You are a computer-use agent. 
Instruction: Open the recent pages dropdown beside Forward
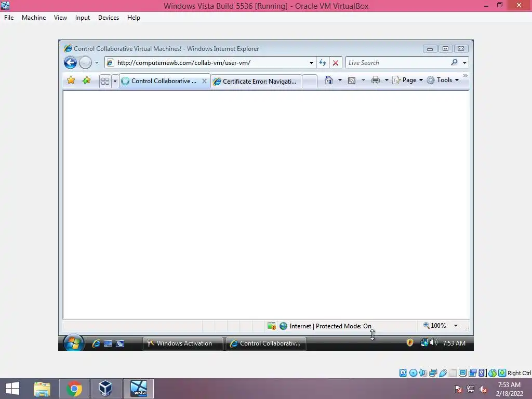point(97,63)
